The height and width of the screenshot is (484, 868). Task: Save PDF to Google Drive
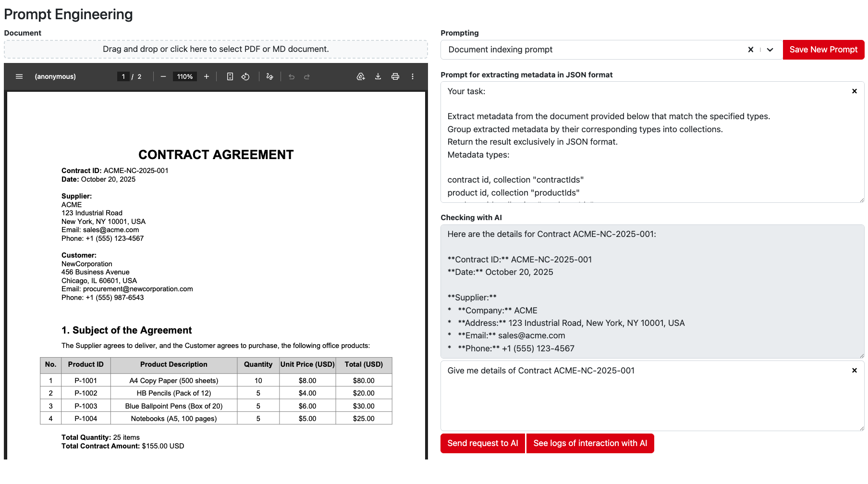361,76
